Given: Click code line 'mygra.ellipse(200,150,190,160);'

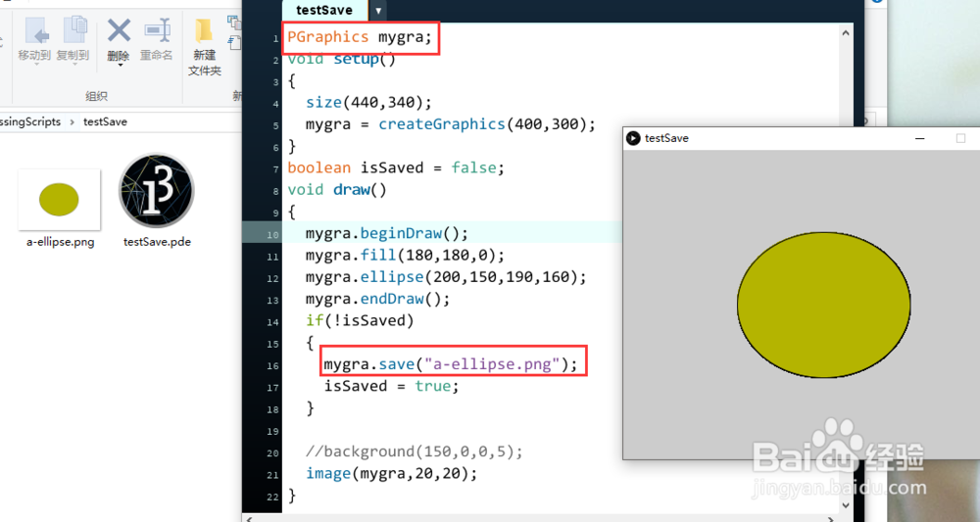Looking at the screenshot, I should [x=446, y=277].
